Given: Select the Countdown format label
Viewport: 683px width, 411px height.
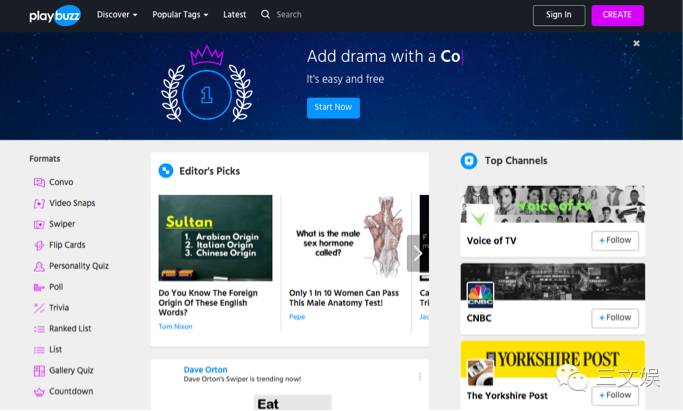Looking at the screenshot, I should [x=71, y=391].
